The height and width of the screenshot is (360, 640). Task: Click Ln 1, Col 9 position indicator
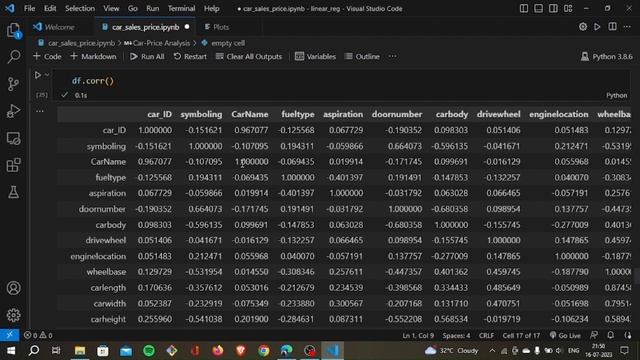coord(418,335)
